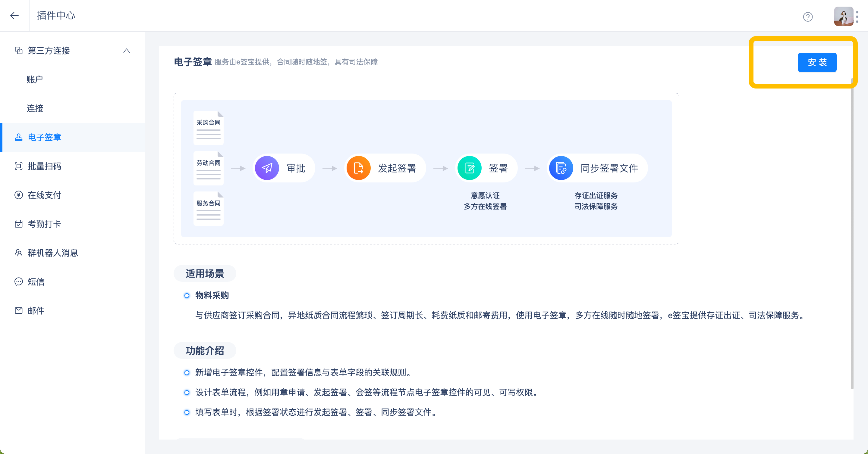Click the 短信 chat bubble icon
The width and height of the screenshot is (868, 454).
(x=18, y=282)
